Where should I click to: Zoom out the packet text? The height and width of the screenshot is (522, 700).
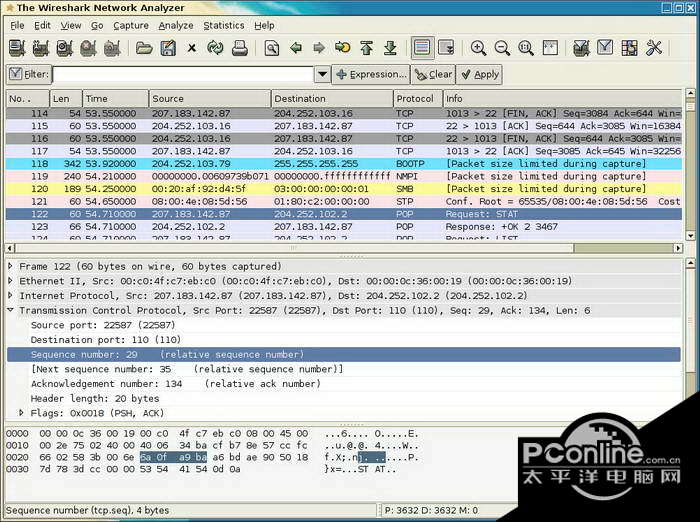pos(502,48)
